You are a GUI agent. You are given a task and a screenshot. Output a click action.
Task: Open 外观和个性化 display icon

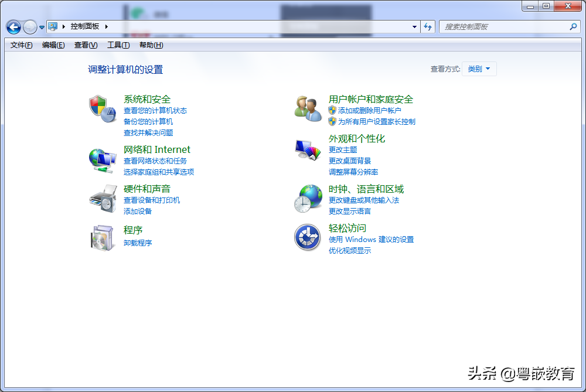[307, 148]
